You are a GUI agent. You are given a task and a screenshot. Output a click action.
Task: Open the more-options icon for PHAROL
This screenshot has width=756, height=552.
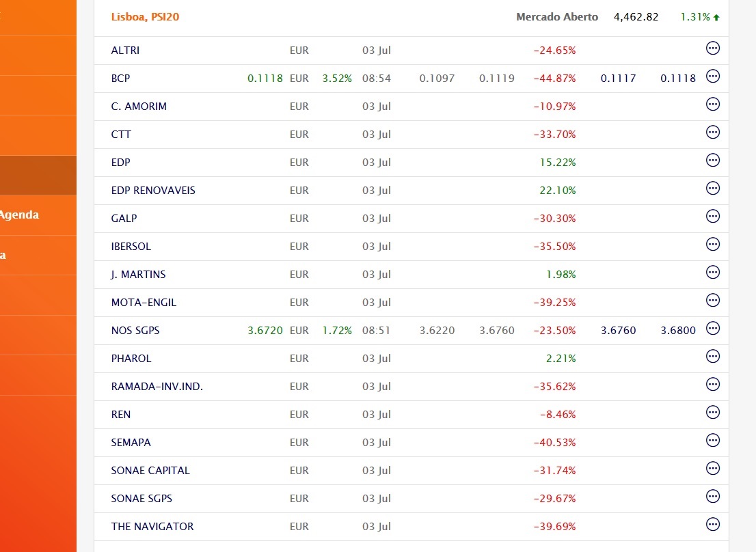(x=713, y=356)
